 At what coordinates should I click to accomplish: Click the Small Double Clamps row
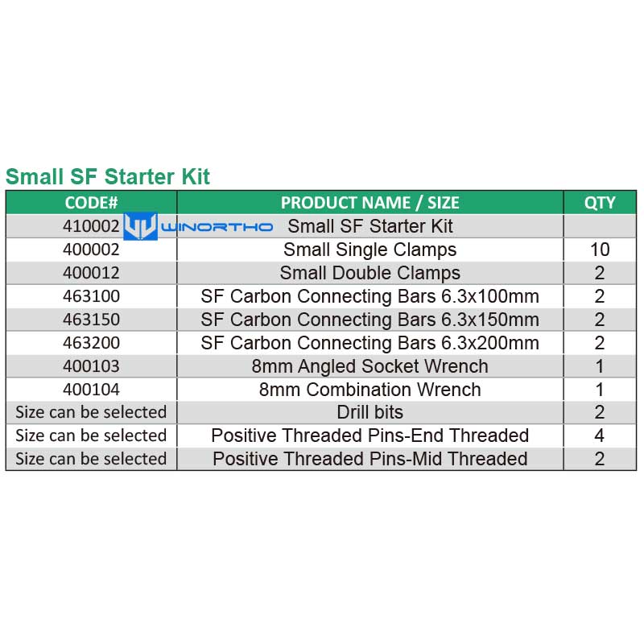tap(321, 273)
